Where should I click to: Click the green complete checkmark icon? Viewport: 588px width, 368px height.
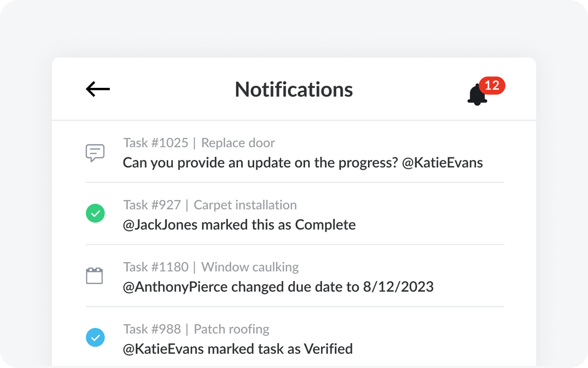click(x=95, y=213)
